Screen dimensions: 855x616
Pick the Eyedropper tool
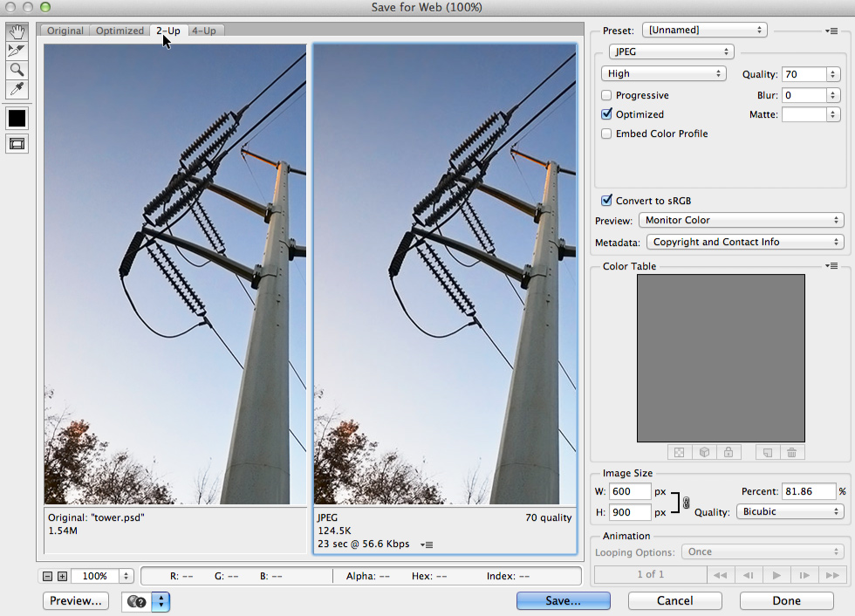coord(17,89)
